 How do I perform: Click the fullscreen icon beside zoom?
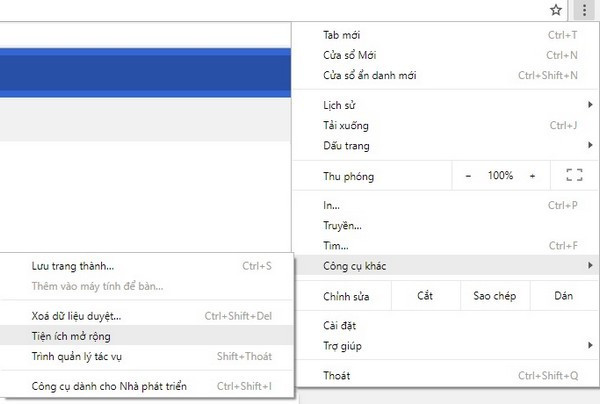pyautogui.click(x=573, y=176)
